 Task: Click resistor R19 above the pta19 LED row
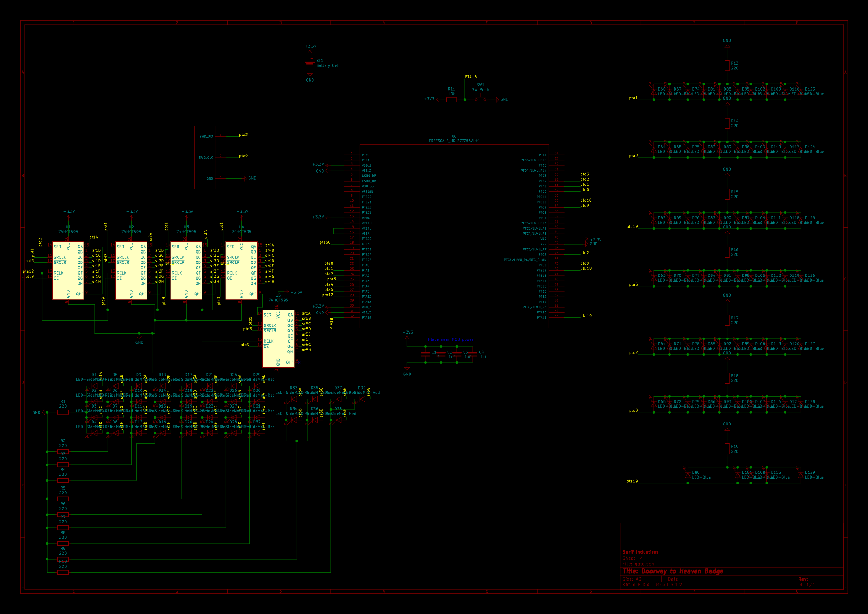click(727, 449)
